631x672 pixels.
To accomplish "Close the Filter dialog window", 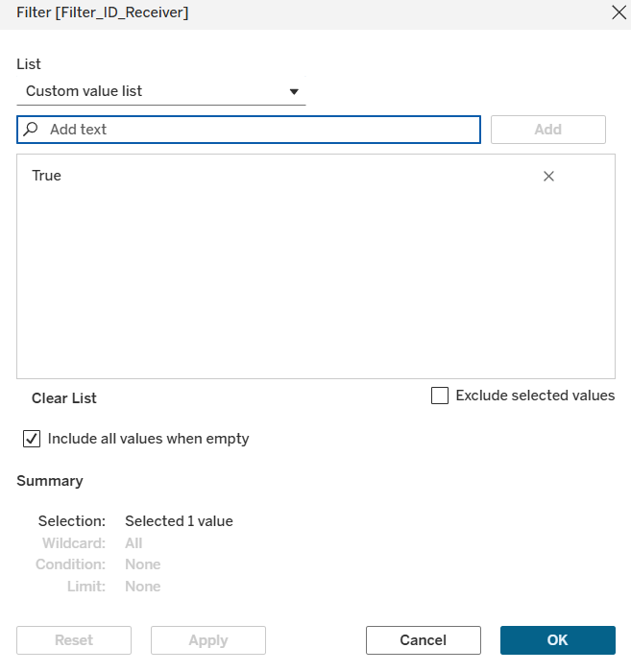I will [618, 12].
